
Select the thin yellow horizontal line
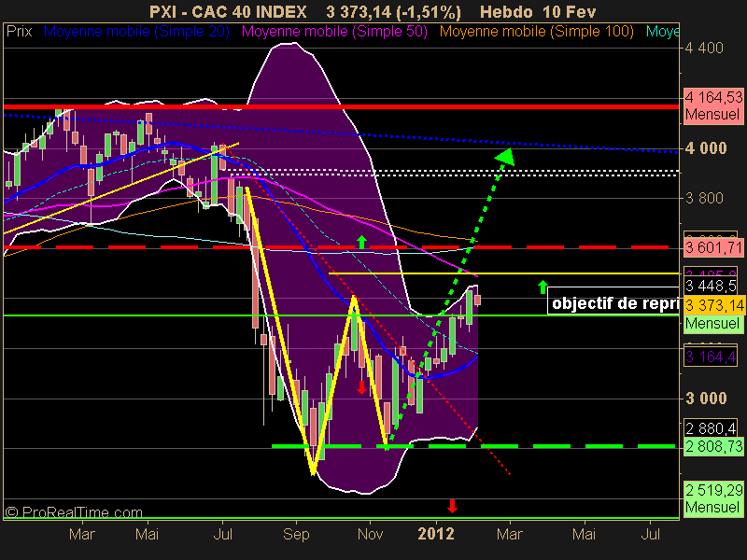[x=503, y=273]
